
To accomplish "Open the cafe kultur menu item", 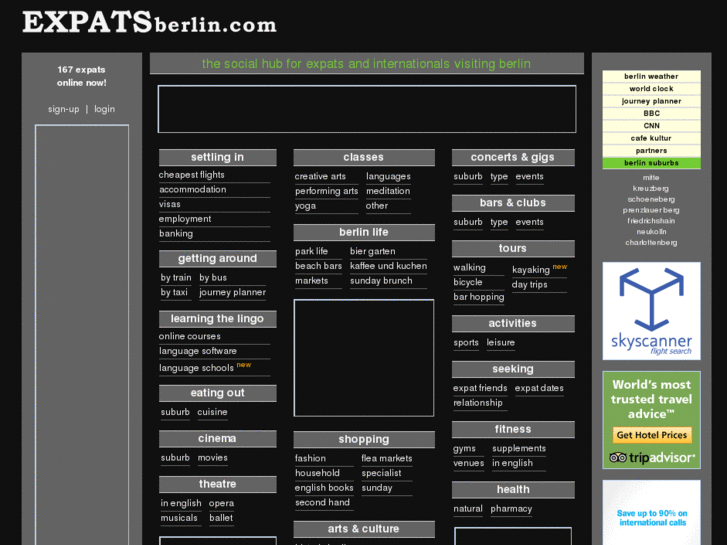I will [651, 138].
